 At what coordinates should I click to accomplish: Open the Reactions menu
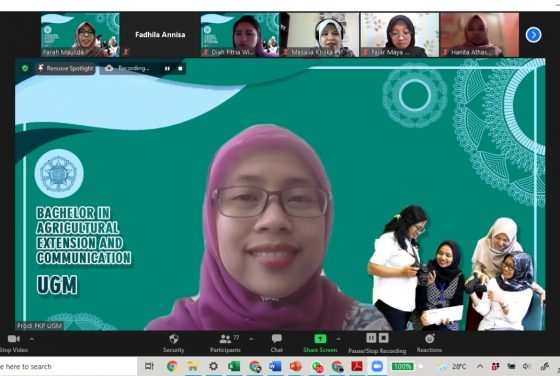click(429, 343)
